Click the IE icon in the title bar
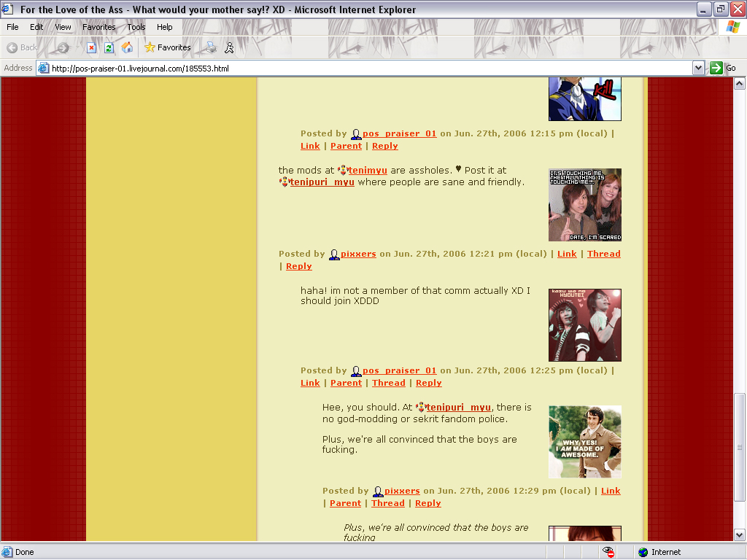 click(x=7, y=9)
